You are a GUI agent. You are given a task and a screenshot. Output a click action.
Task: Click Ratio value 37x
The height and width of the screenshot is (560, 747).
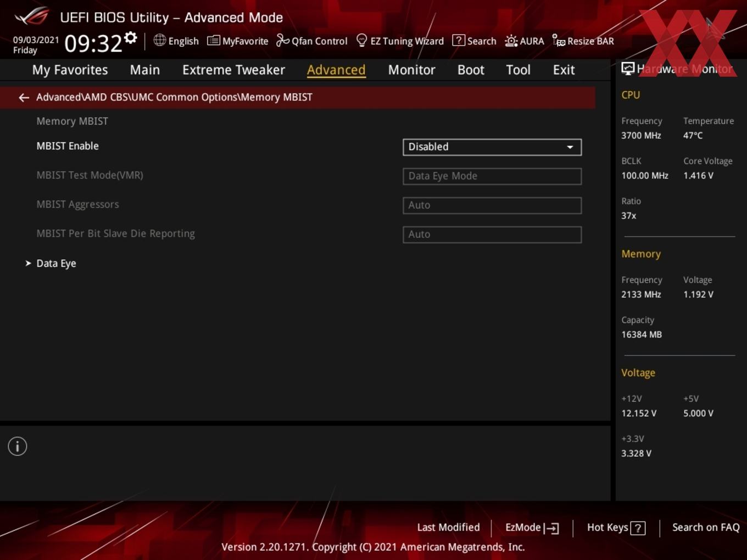pos(628,216)
